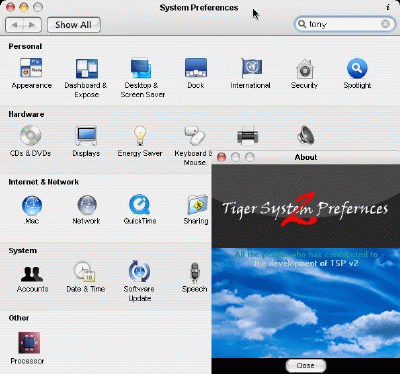This screenshot has width=400, height=374.
Task: Click the Show All button
Action: 74,25
